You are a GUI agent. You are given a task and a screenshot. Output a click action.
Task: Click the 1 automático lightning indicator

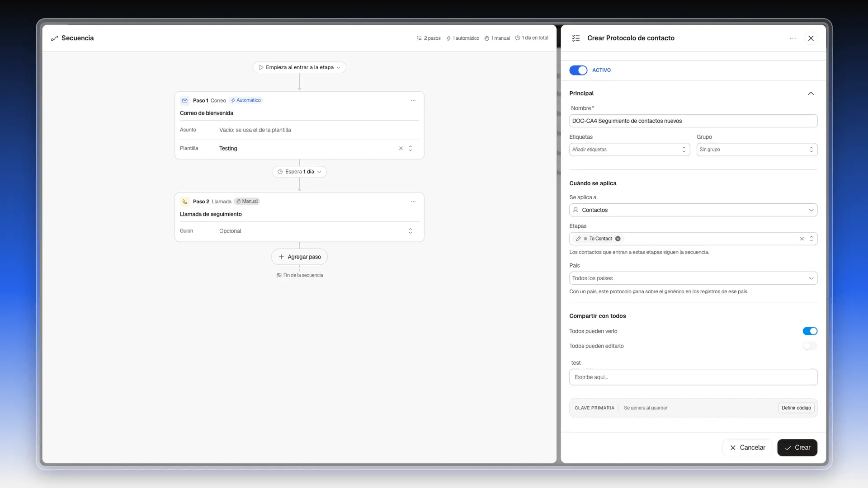click(x=462, y=38)
